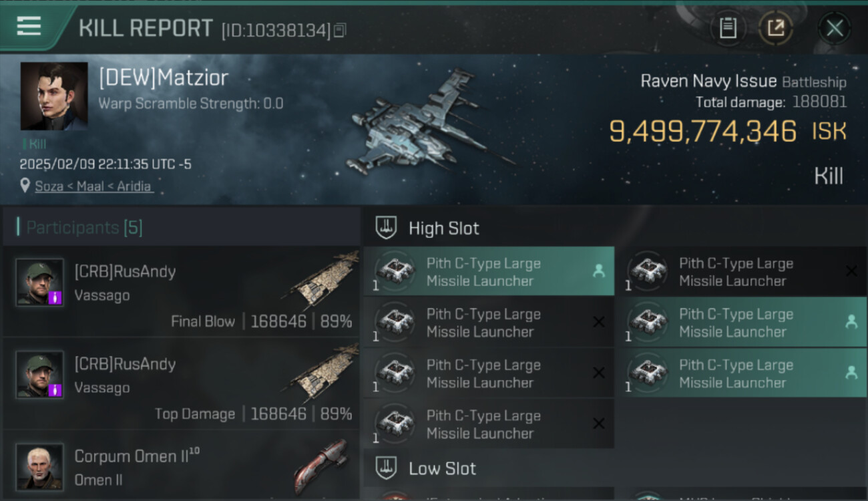Open the Final Blow RusAndy participant entry
Screen dimensions: 868x501
point(182,292)
